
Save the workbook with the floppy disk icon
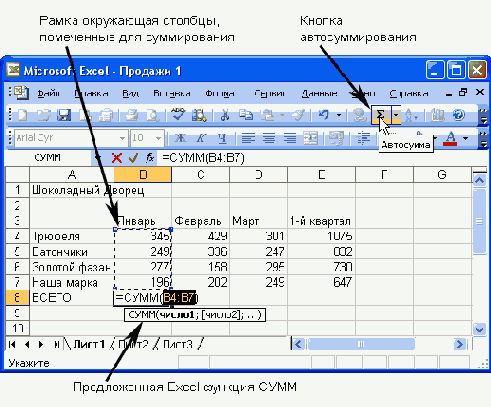64,115
